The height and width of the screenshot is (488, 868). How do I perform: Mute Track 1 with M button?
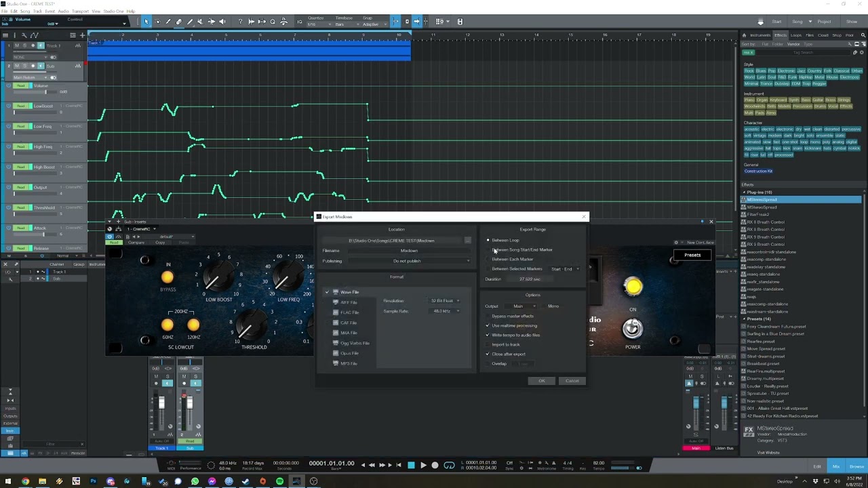pos(16,45)
